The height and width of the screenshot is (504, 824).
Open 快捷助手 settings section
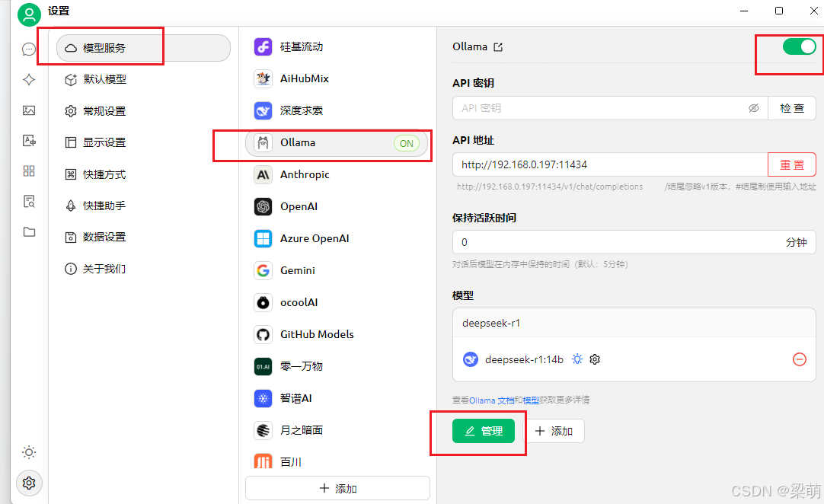[143, 206]
